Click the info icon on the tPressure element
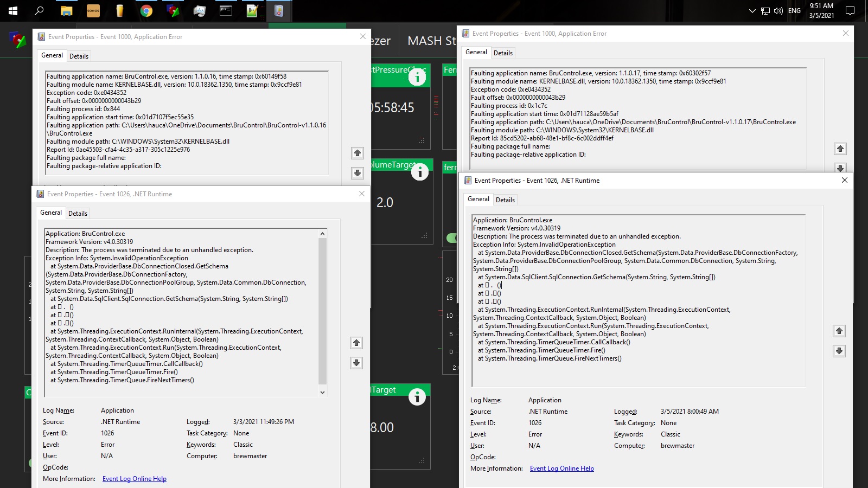The width and height of the screenshot is (868, 488). (417, 78)
